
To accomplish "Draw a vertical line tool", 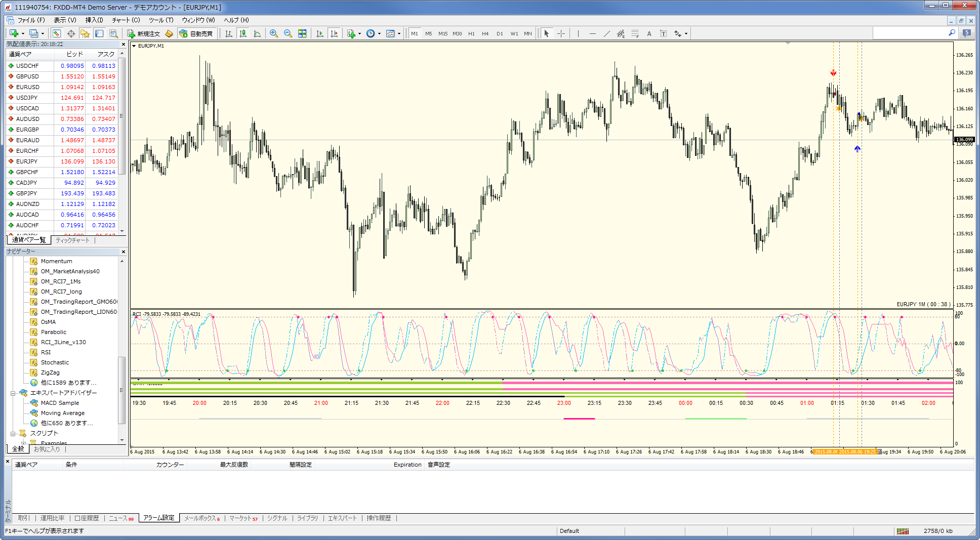I will pyautogui.click(x=578, y=33).
